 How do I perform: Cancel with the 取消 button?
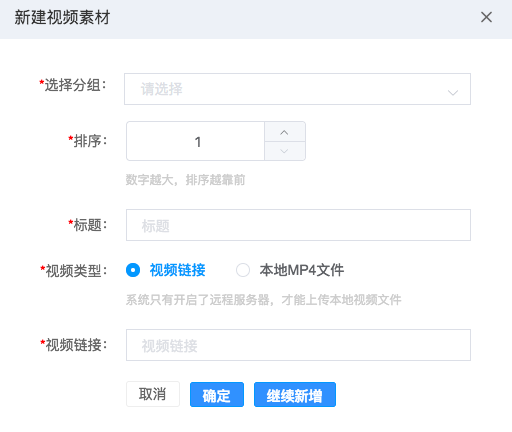pos(153,394)
